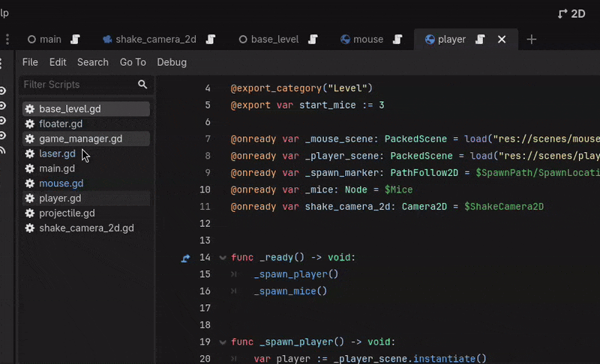Close the player scene tab
600x364 pixels.
(x=502, y=40)
